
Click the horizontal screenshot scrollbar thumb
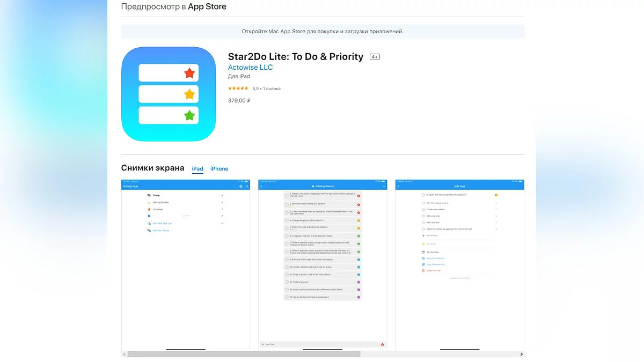244,354
